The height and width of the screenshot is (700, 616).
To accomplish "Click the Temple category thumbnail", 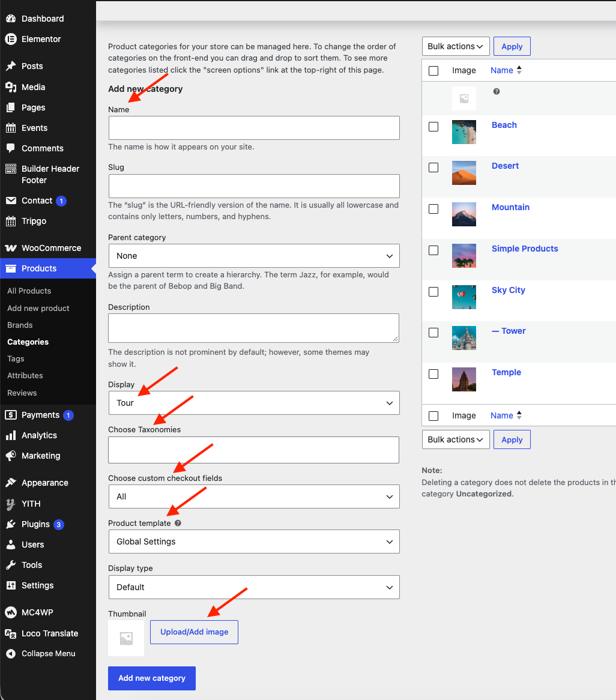I will (464, 379).
